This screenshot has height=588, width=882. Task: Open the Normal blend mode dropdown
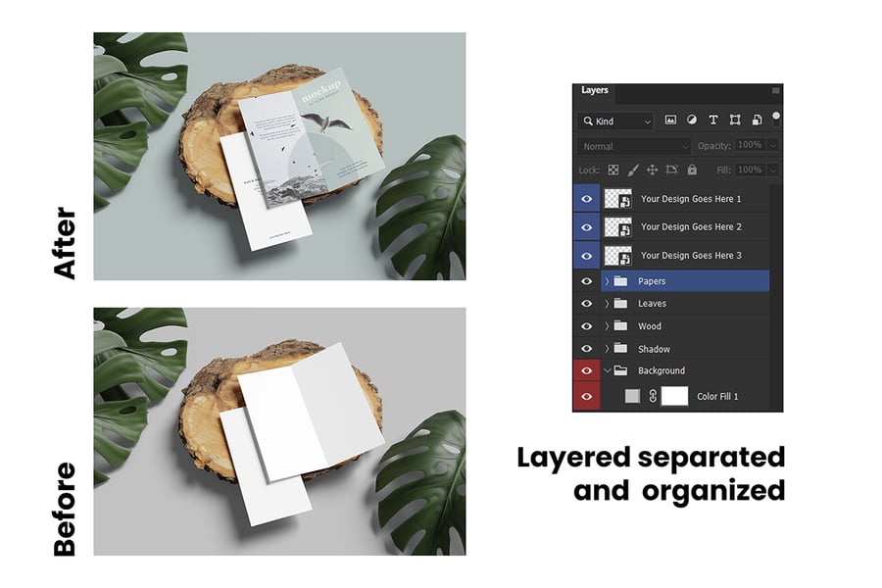point(633,146)
